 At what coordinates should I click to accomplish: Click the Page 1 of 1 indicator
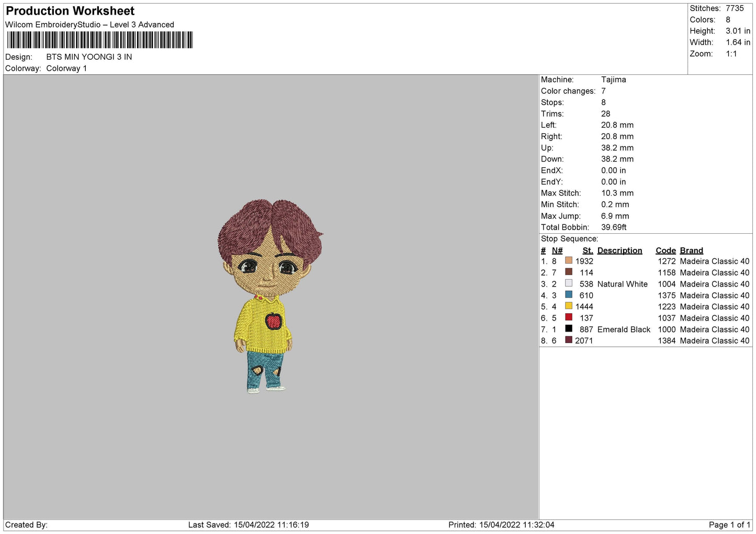pos(729,525)
